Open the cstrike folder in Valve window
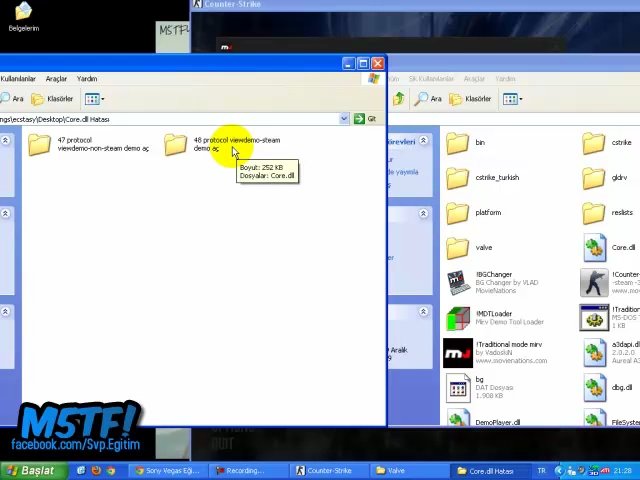This screenshot has width=640, height=480. (593, 143)
